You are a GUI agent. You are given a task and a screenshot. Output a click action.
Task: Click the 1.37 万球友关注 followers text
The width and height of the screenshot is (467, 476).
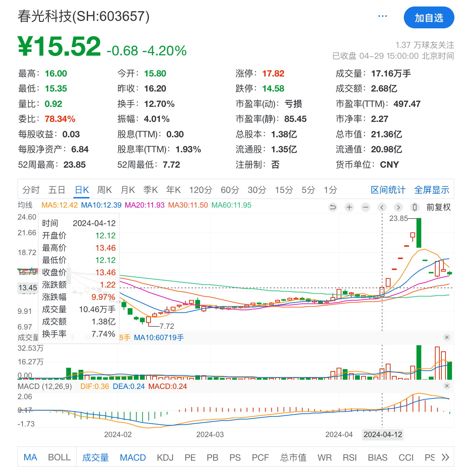click(425, 45)
